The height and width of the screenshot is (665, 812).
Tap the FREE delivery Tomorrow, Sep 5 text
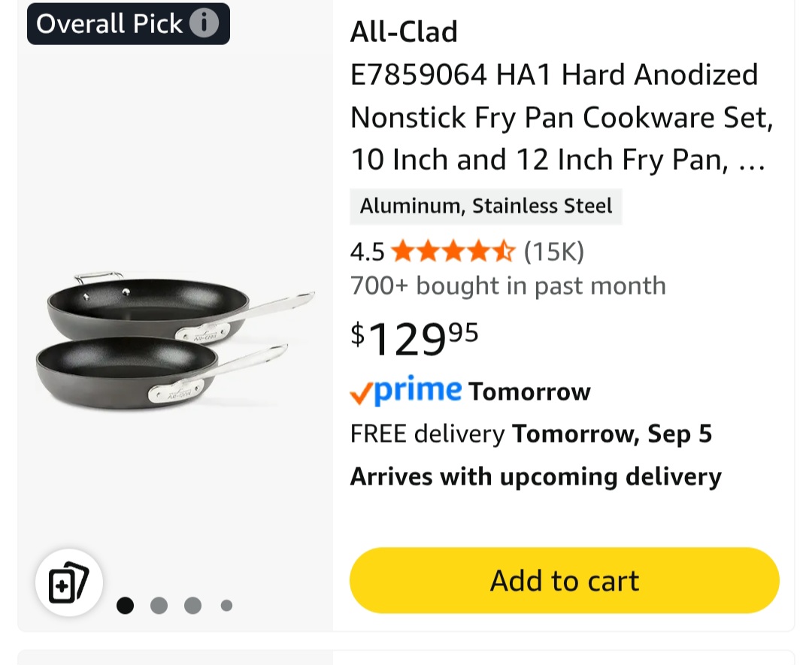531,434
